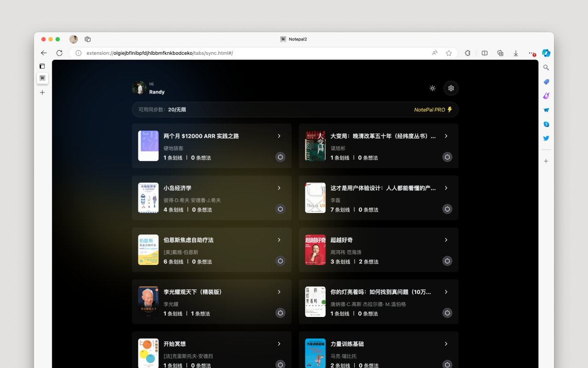The image size is (588, 368).
Task: Open Twitter from the browser sidebar
Action: pos(546,138)
